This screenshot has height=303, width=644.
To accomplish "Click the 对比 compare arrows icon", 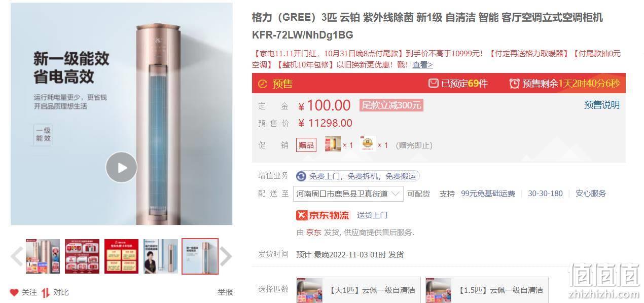I will (46, 292).
